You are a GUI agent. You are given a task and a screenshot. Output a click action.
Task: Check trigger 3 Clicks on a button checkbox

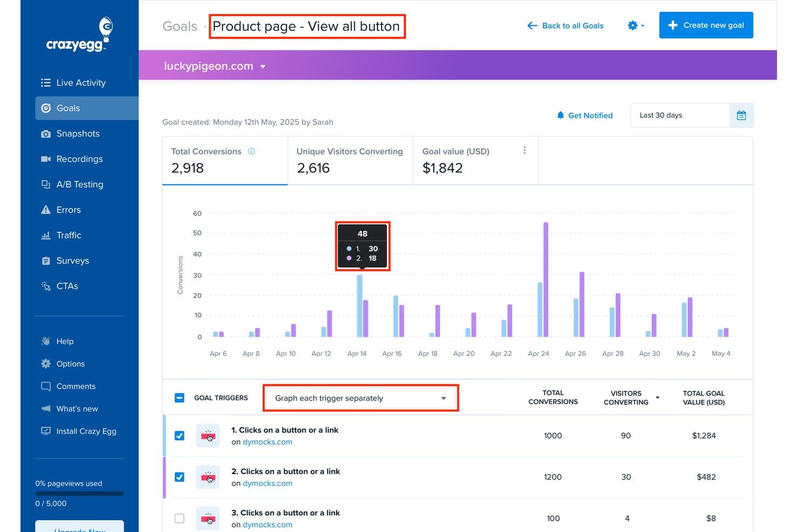180,519
